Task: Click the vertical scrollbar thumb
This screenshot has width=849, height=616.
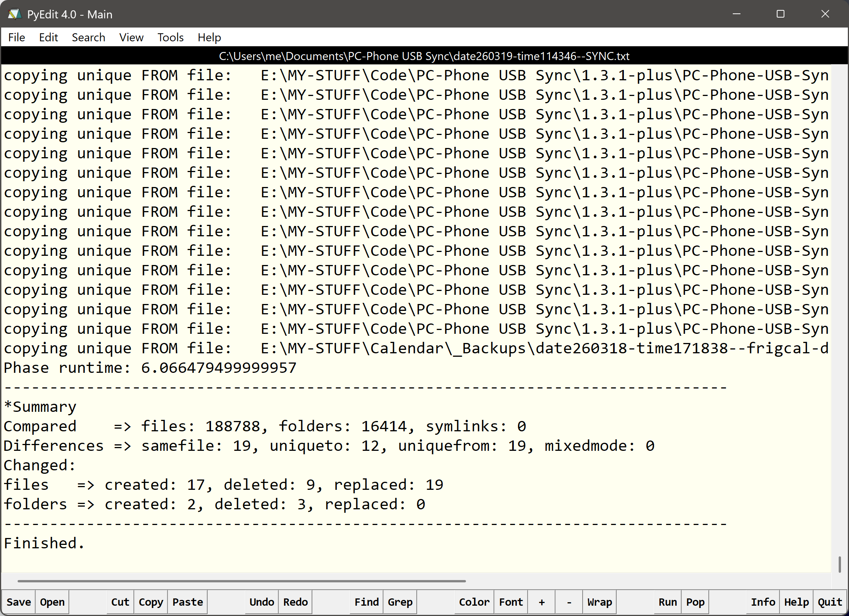Action: (x=839, y=564)
